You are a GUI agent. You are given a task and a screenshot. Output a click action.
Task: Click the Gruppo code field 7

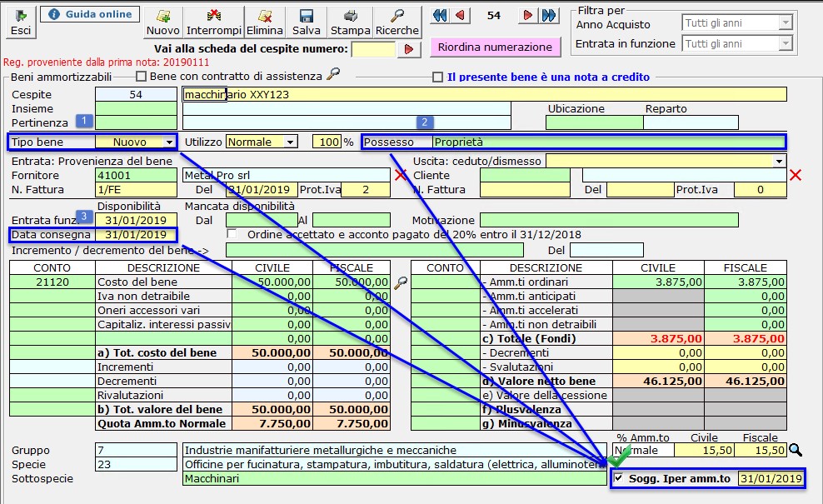(137, 451)
